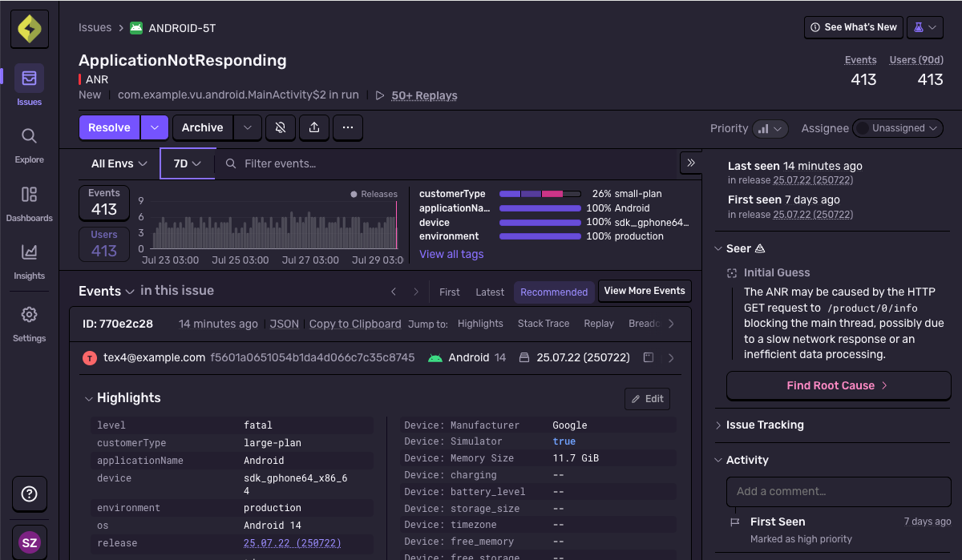
Task: Open Issues in the sidebar
Action: point(29,79)
